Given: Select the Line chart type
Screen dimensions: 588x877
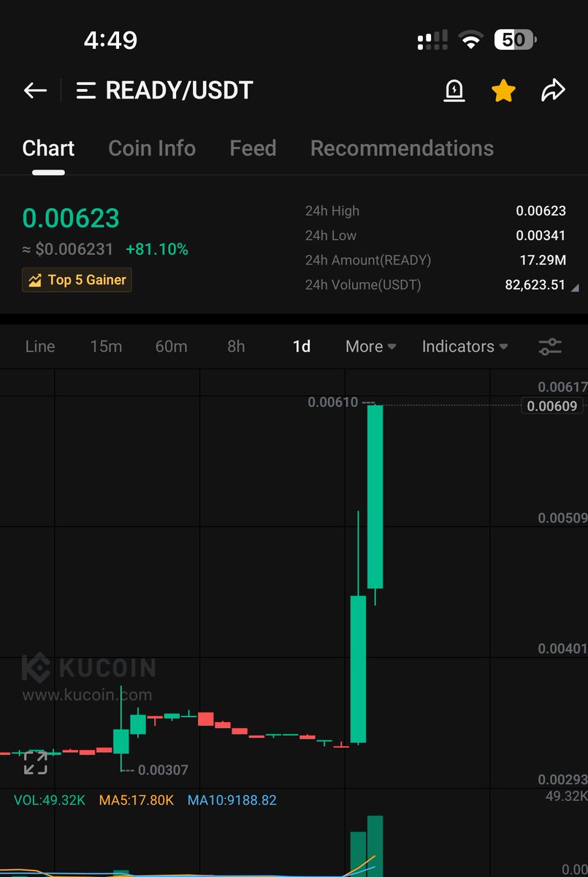Looking at the screenshot, I should (x=40, y=346).
